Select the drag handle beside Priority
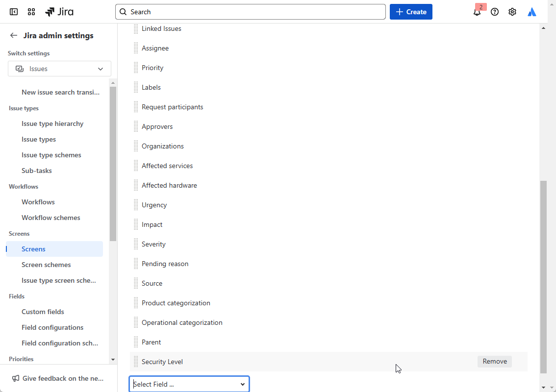The width and height of the screenshot is (556, 392). tap(135, 68)
